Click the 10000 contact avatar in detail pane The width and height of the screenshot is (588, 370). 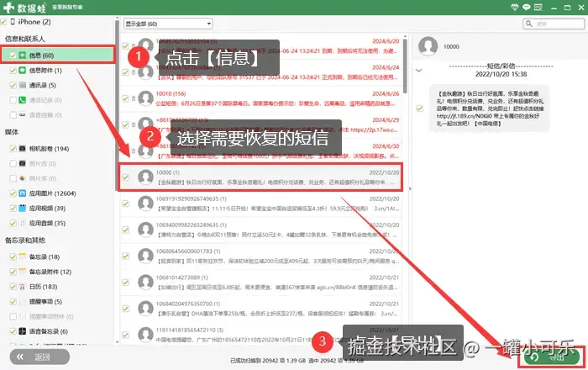coord(428,46)
